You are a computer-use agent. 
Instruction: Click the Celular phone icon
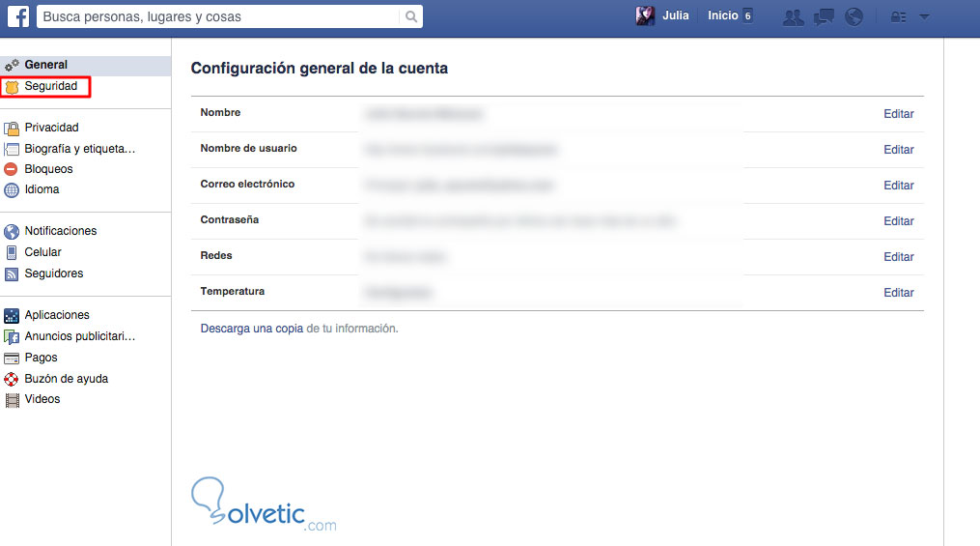click(x=12, y=252)
